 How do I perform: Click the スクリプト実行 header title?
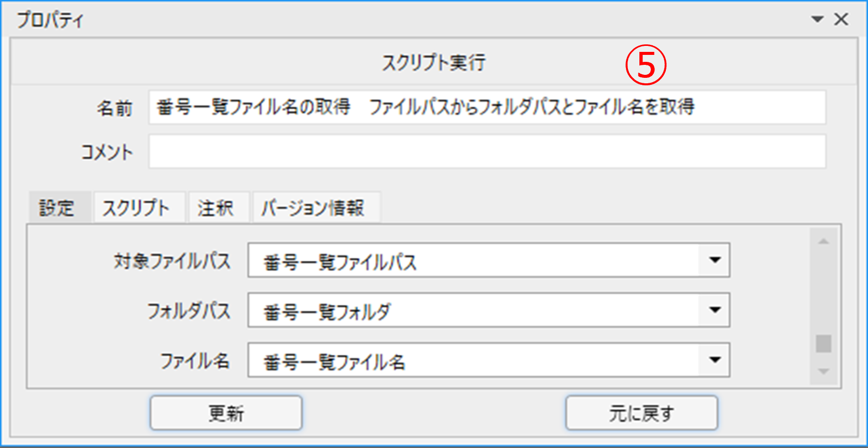433,63
